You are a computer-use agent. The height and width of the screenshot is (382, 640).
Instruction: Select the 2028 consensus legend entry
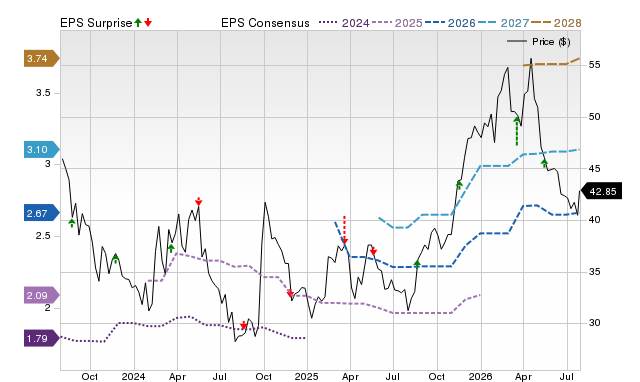pos(556,23)
